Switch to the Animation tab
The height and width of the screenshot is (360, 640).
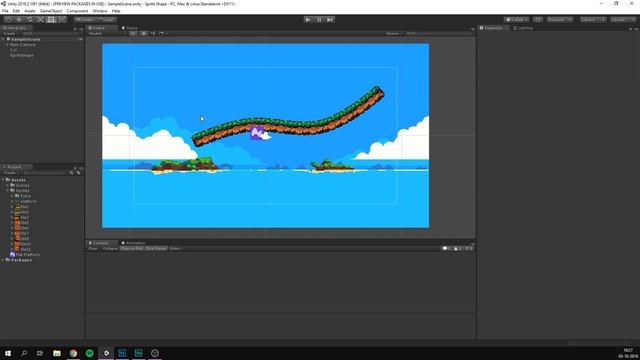133,243
